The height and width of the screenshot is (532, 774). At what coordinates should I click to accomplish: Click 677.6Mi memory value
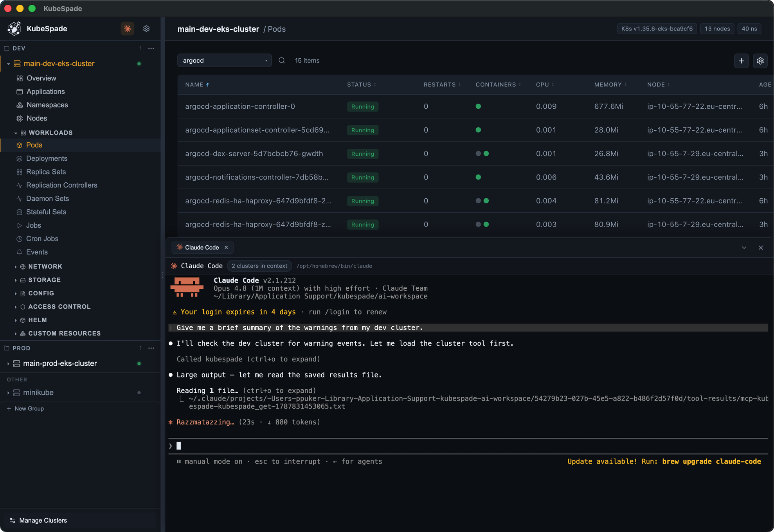pyautogui.click(x=608, y=106)
